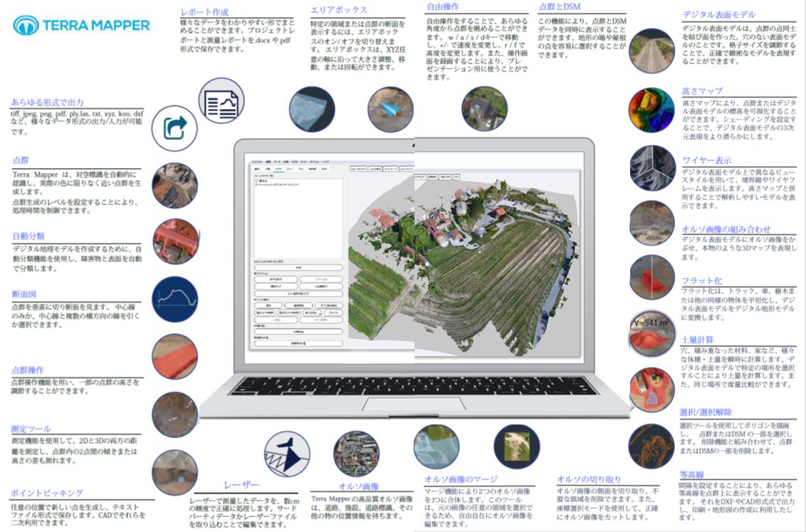The height and width of the screenshot is (532, 806).
Task: Click the オルソ画像のマージ merge icon
Action: coord(436,447)
